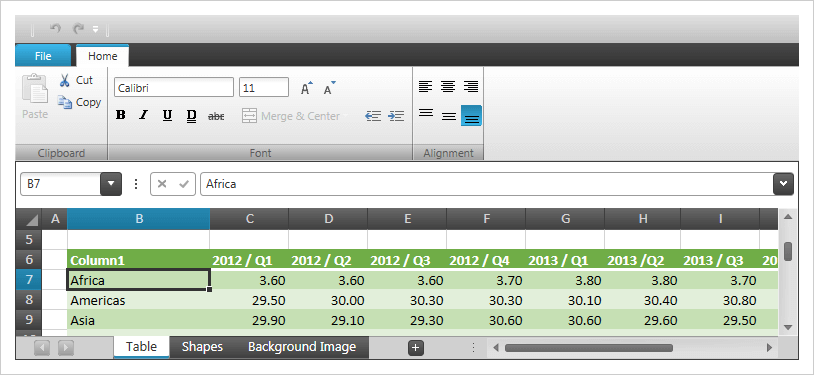Toggle double underline formatting

(191, 115)
